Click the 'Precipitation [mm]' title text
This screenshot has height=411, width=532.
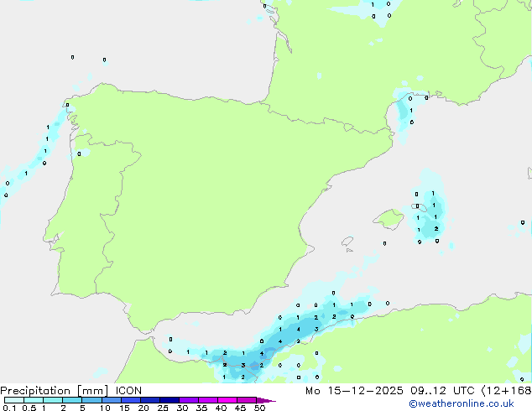point(55,391)
